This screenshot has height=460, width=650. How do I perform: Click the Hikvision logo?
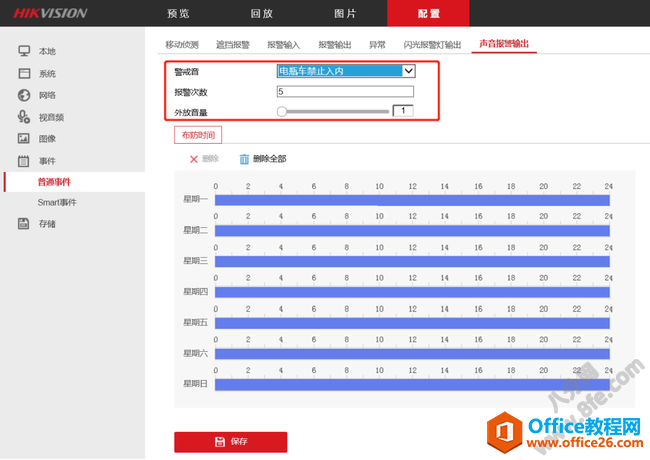pyautogui.click(x=50, y=13)
